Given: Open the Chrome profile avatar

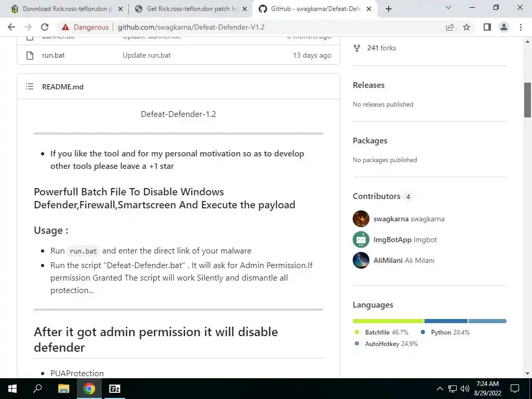Looking at the screenshot, I should (x=504, y=27).
